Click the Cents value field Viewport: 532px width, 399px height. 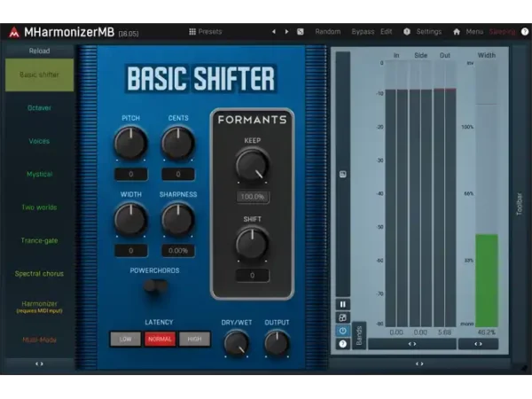178,175
